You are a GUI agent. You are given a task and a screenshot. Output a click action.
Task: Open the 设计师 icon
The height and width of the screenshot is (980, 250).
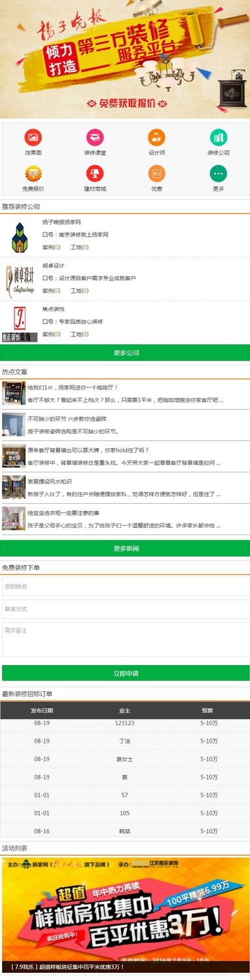coord(156,137)
